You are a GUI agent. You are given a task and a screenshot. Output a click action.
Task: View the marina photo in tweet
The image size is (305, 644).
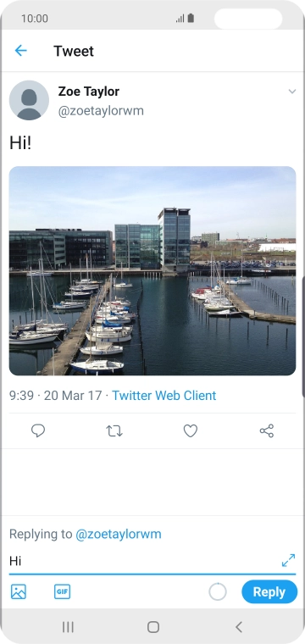pos(152,270)
